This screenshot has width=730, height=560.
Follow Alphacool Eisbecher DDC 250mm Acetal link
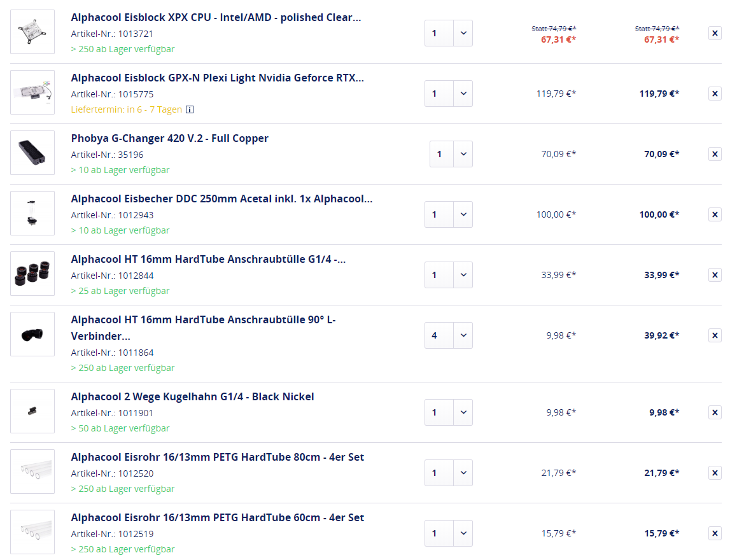pyautogui.click(x=221, y=199)
